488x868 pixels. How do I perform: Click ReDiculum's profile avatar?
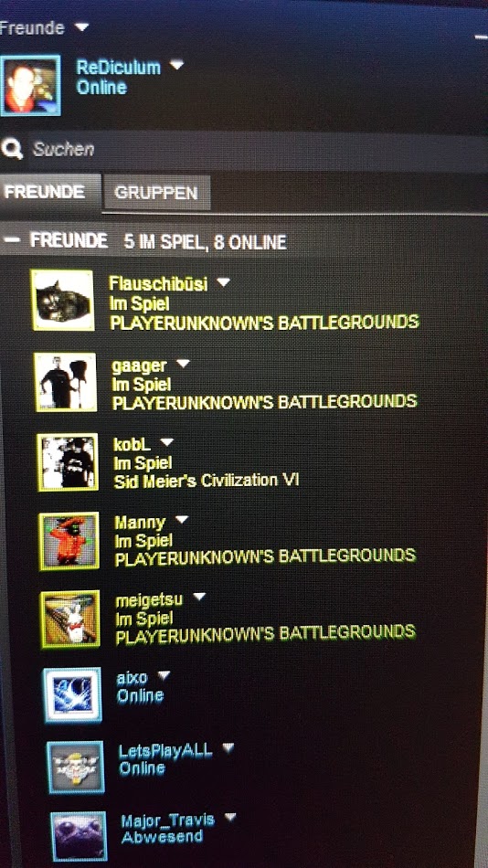[30, 85]
